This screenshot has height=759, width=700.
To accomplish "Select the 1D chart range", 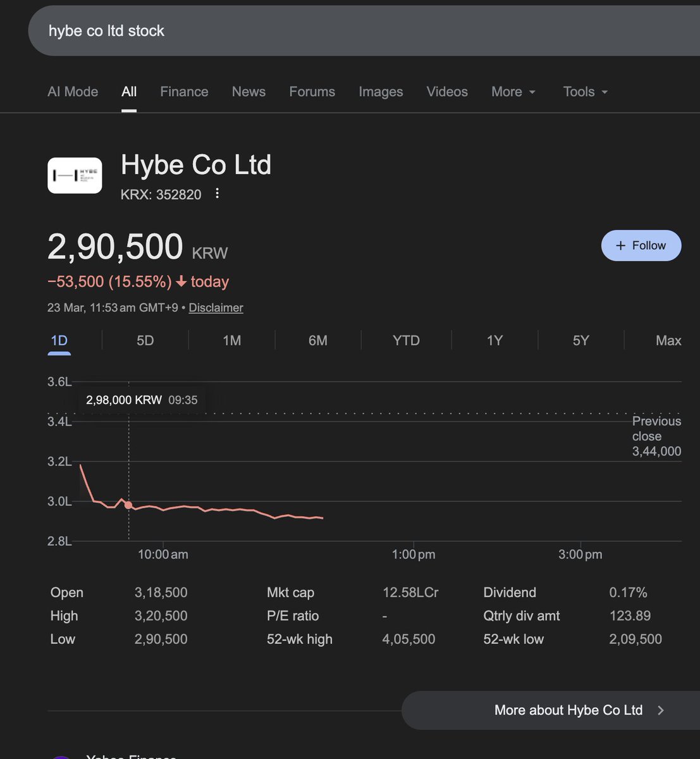I will (x=59, y=340).
